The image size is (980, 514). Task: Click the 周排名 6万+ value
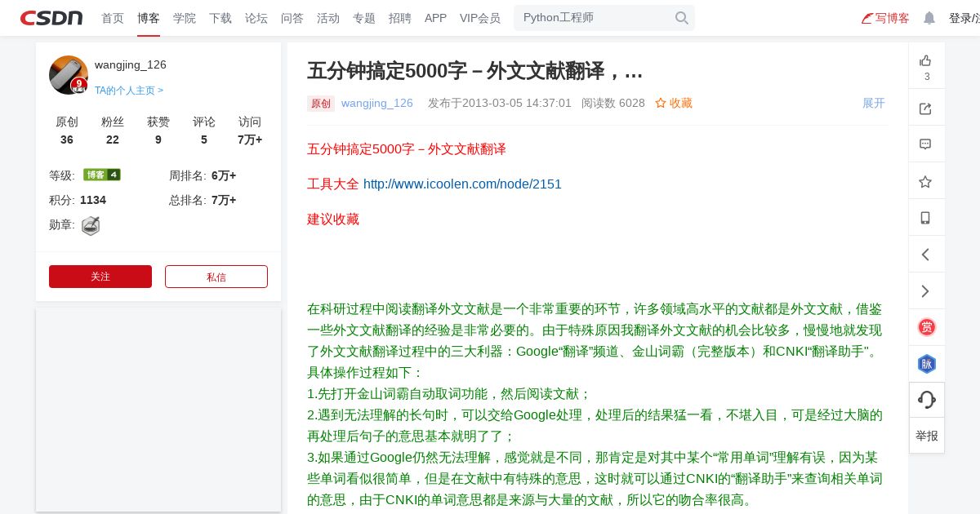(x=224, y=175)
